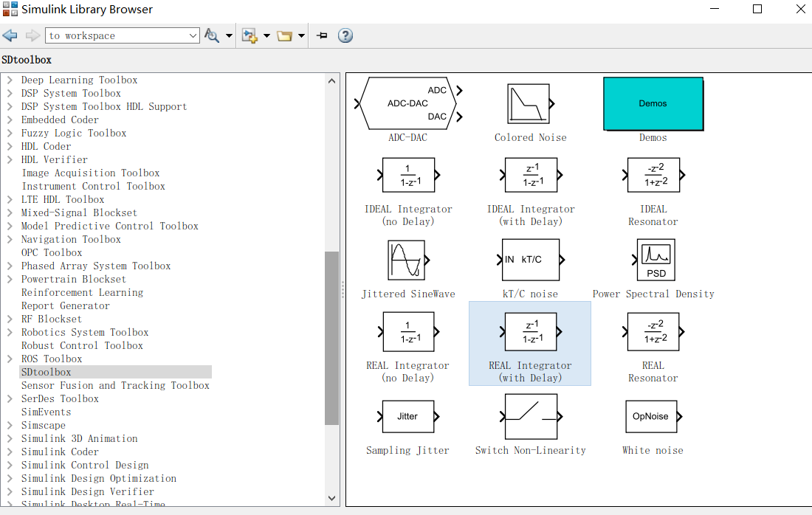The height and width of the screenshot is (515, 812).
Task: Select the Switch Non-Linearity block
Action: 529,416
